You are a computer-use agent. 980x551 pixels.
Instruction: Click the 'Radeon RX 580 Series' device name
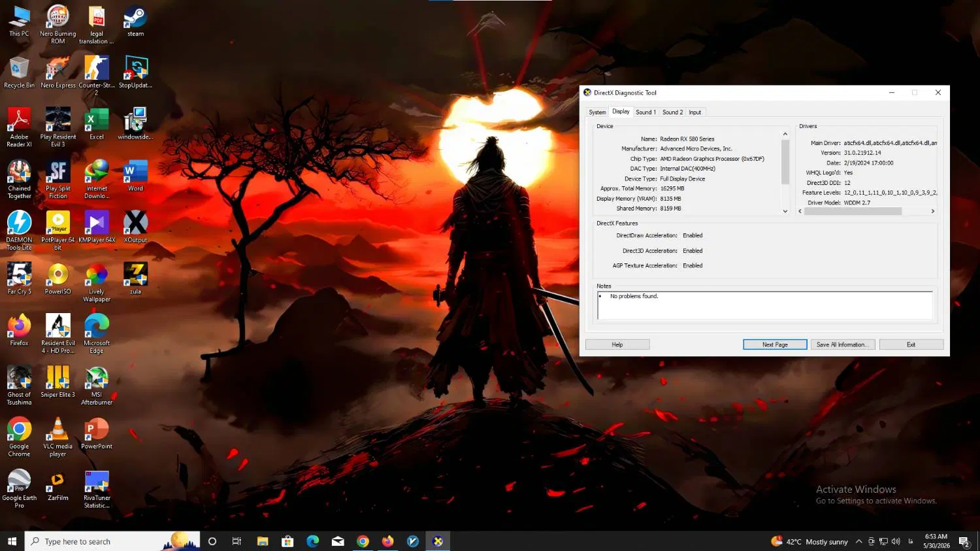[687, 139]
